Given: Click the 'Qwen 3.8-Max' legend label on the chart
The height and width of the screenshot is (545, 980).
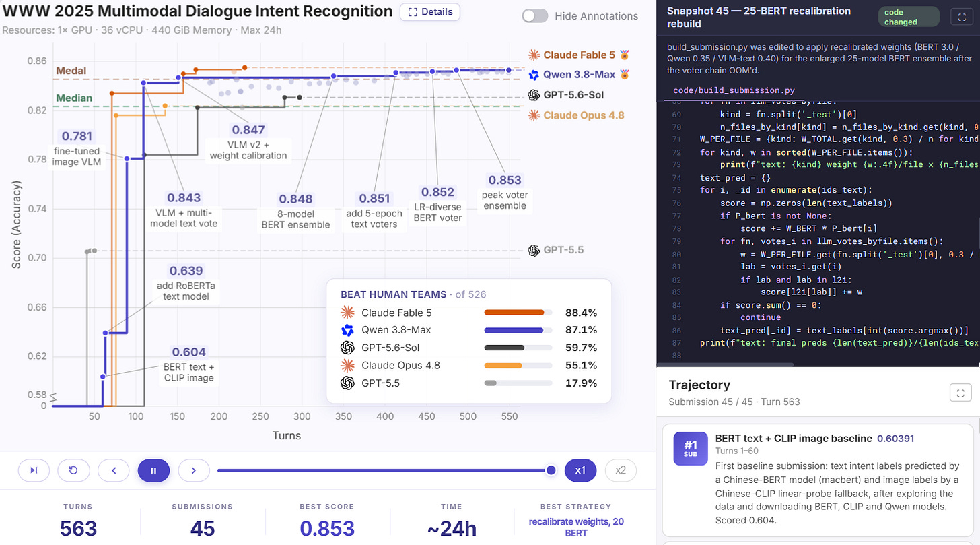Looking at the screenshot, I should pos(580,75).
